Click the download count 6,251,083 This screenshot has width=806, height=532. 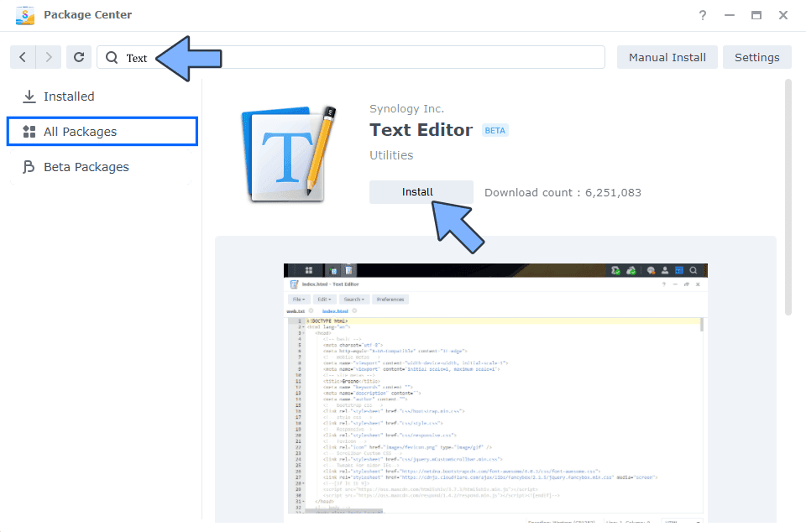pos(613,192)
